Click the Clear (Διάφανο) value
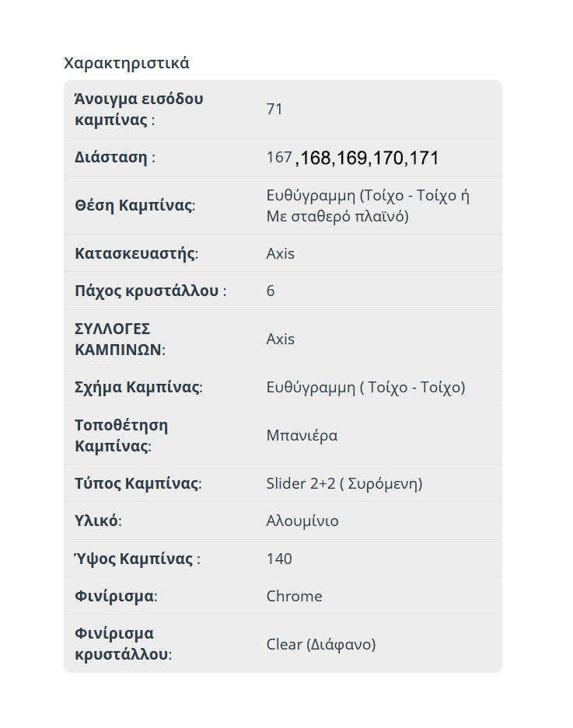 pos(320,644)
